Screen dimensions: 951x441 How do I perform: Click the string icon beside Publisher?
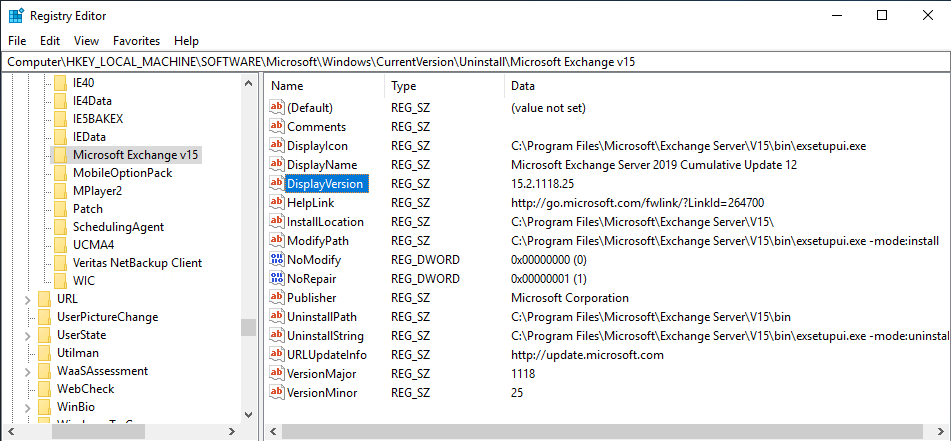(277, 298)
